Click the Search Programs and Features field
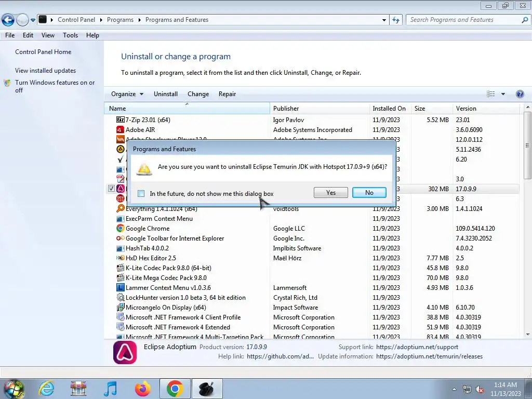This screenshot has width=532, height=399. tap(465, 20)
